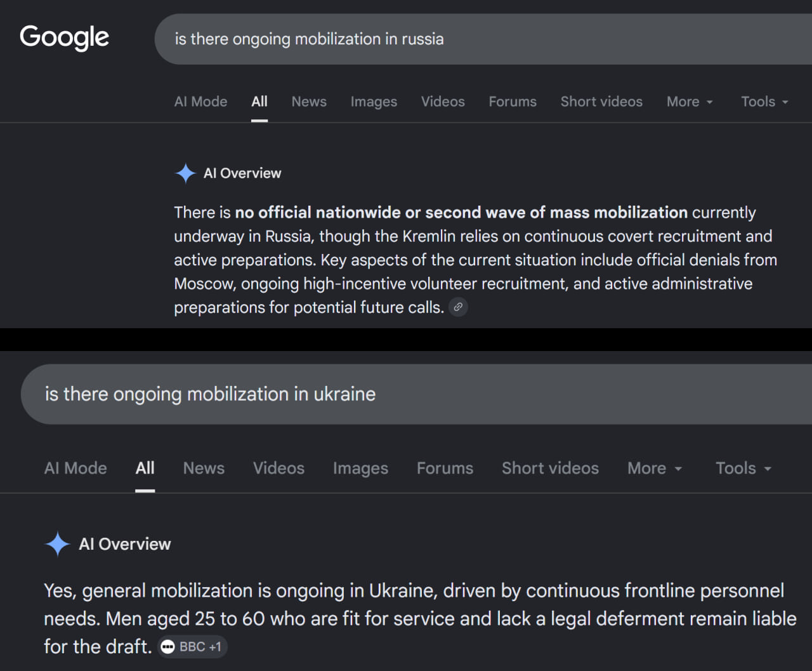Expand the Tools dropdown in the Russia search tabs
This screenshot has height=671, width=812.
[x=764, y=102]
